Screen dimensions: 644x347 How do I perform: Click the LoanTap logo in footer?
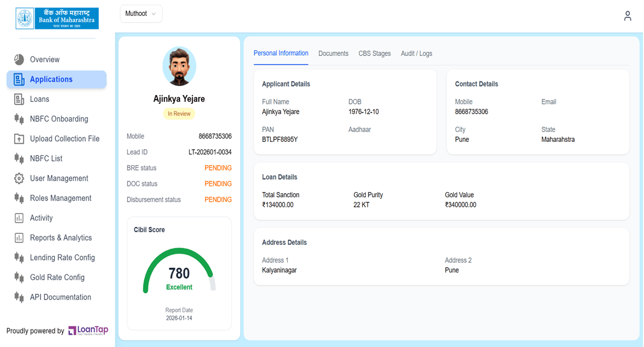point(88,331)
